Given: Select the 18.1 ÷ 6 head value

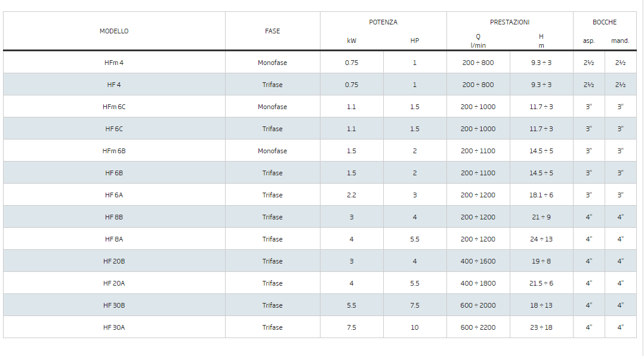Looking at the screenshot, I should (x=541, y=195).
